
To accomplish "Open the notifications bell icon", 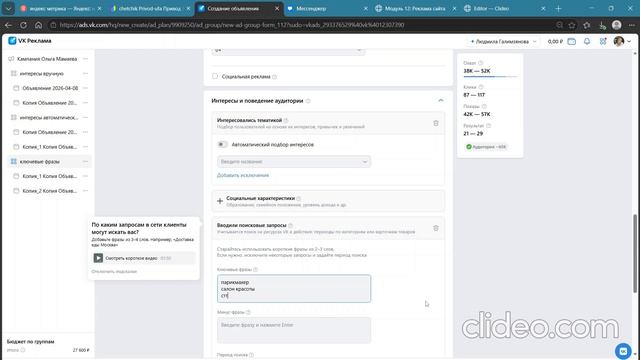I will coord(587,41).
